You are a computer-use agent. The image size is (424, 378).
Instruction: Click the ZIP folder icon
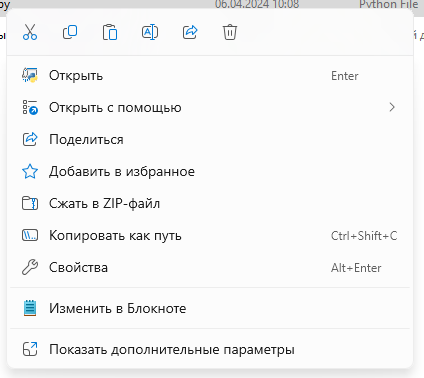click(x=30, y=203)
